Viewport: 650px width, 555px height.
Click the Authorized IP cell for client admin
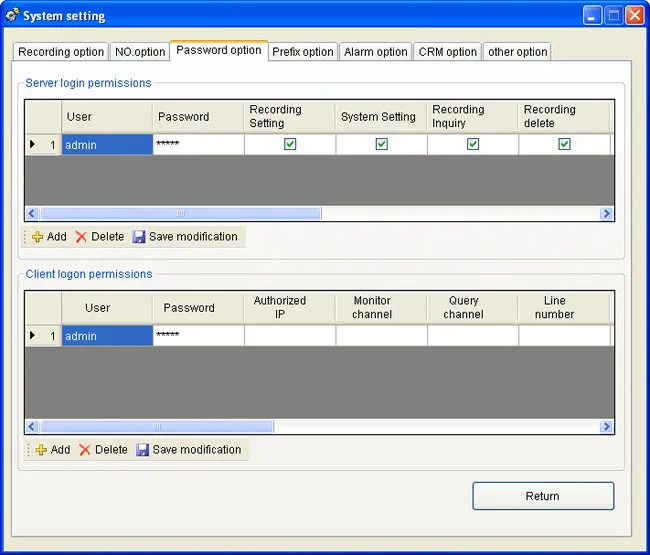click(290, 336)
